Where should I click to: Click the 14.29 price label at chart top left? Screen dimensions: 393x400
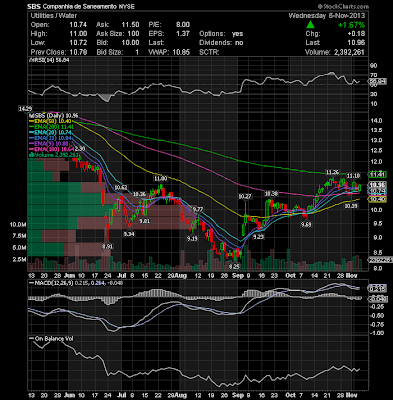[x=26, y=108]
